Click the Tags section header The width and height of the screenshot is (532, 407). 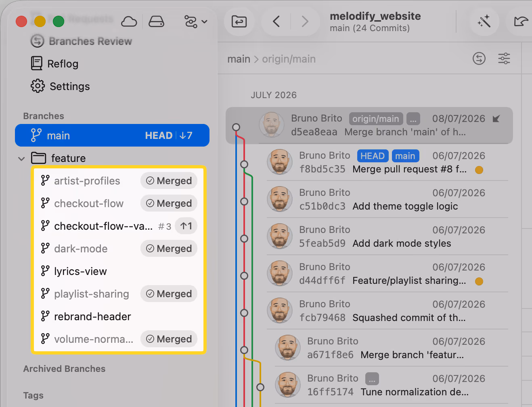[x=33, y=395]
